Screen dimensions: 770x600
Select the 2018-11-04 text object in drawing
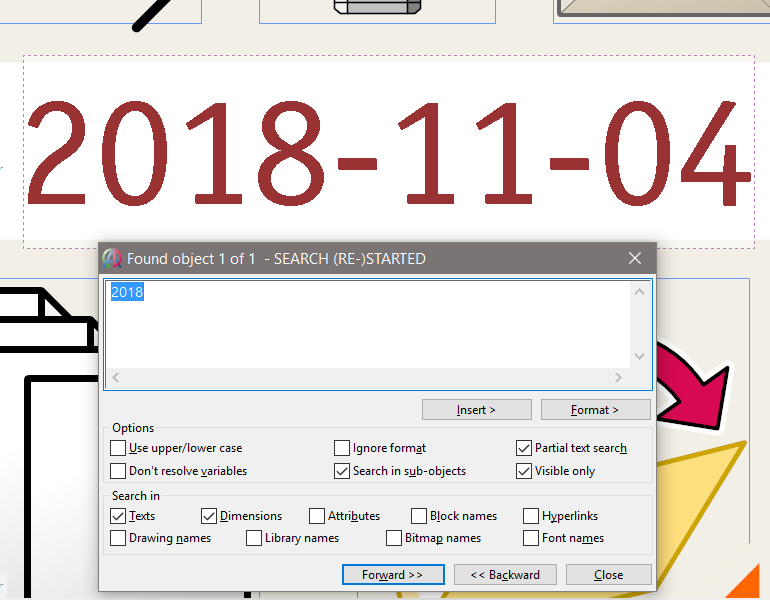pyautogui.click(x=389, y=152)
